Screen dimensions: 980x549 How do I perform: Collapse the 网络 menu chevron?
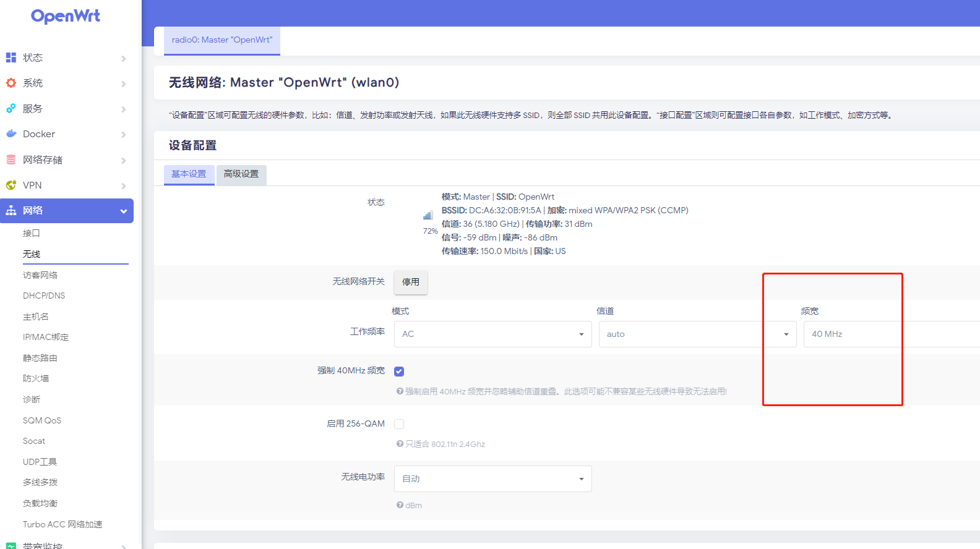(124, 211)
